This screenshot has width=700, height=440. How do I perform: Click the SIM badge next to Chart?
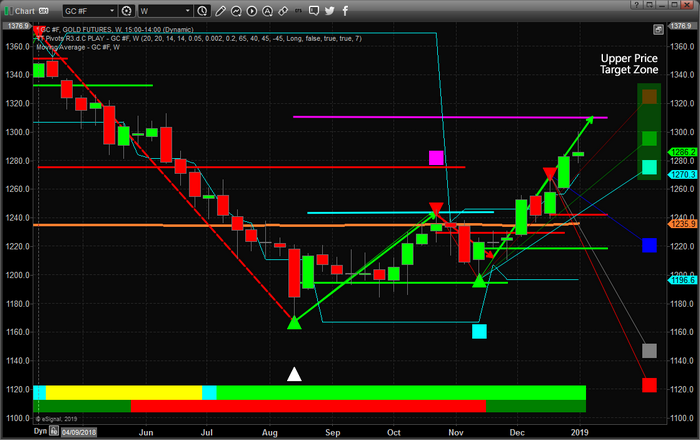(x=43, y=11)
